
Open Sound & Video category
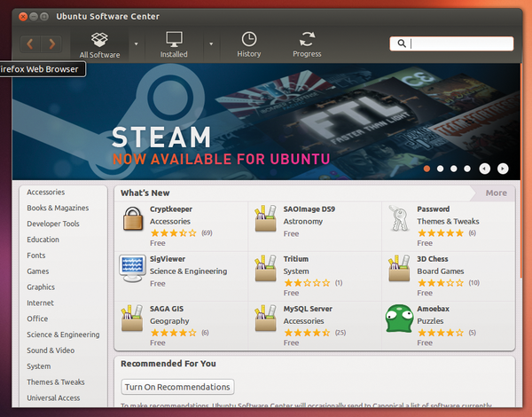pyautogui.click(x=51, y=350)
